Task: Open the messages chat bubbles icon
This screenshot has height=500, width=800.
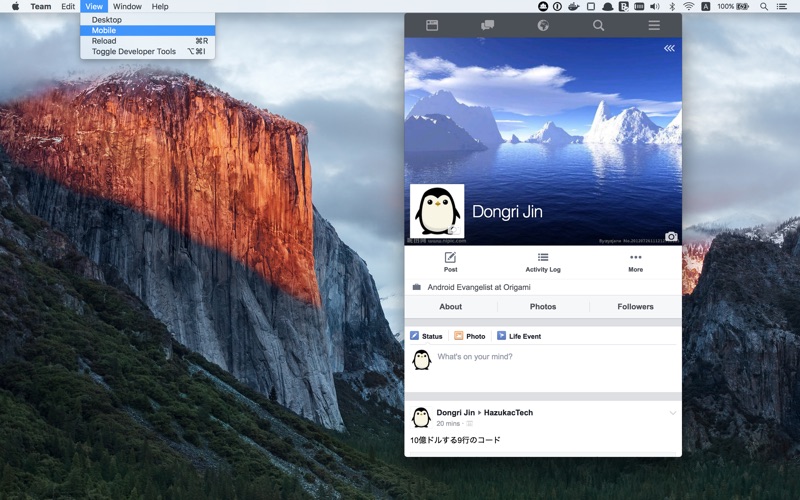Action: [x=487, y=26]
